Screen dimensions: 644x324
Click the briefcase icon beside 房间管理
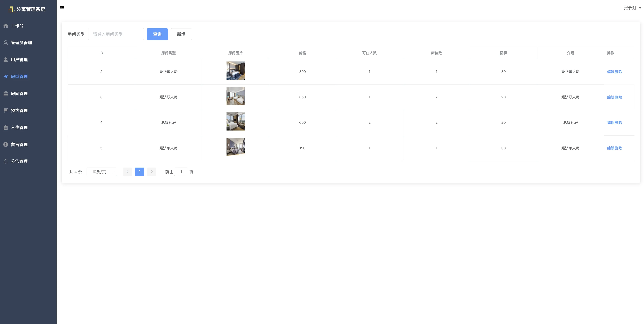coord(6,93)
